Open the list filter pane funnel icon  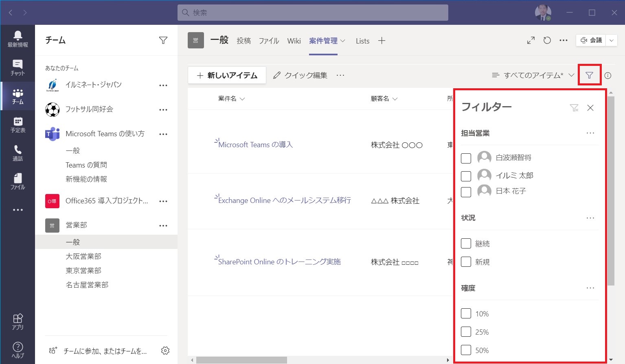tap(589, 75)
